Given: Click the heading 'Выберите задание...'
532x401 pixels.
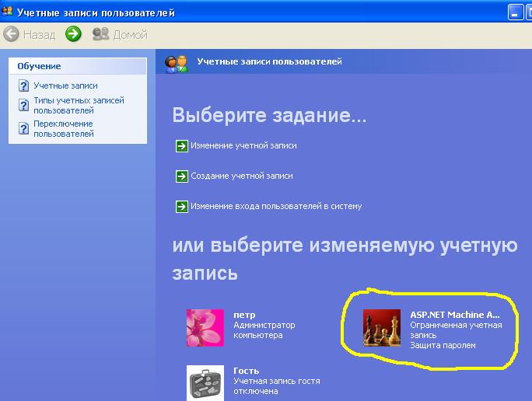Looking at the screenshot, I should [x=269, y=115].
